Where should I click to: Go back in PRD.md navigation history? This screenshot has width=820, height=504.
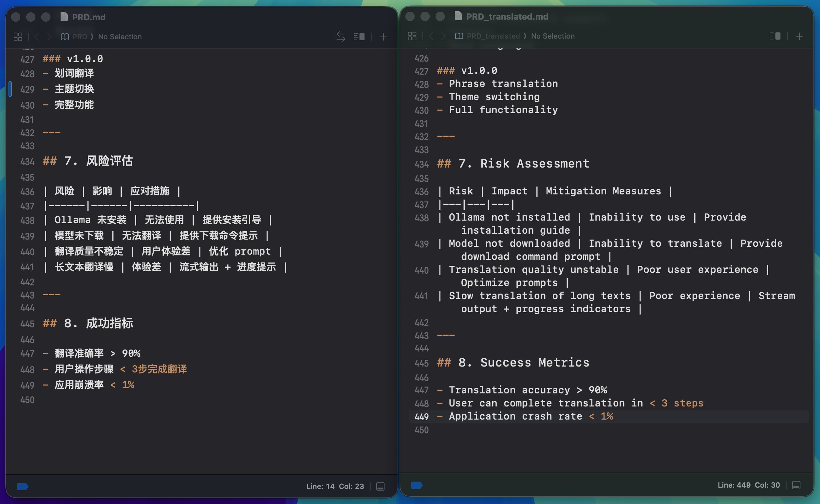(37, 37)
